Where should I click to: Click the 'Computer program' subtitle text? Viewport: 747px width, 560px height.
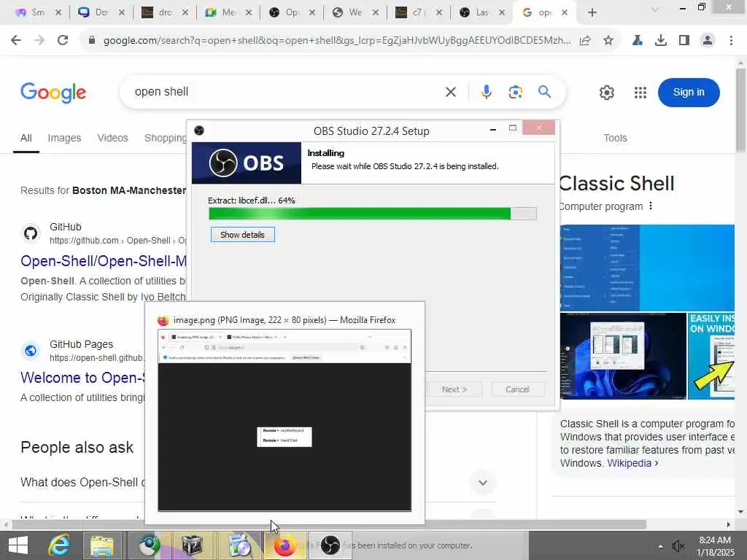pyautogui.click(x=601, y=206)
